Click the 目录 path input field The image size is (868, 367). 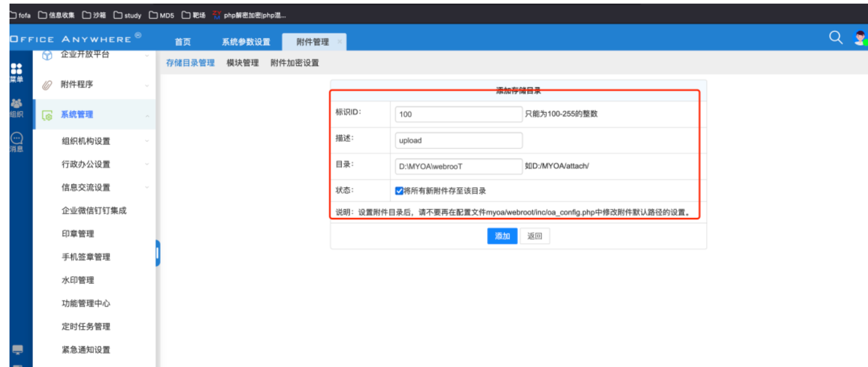[x=458, y=166]
